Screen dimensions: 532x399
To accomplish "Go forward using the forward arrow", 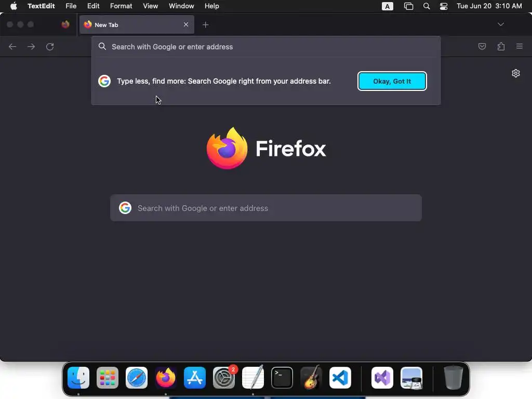I will [x=31, y=46].
